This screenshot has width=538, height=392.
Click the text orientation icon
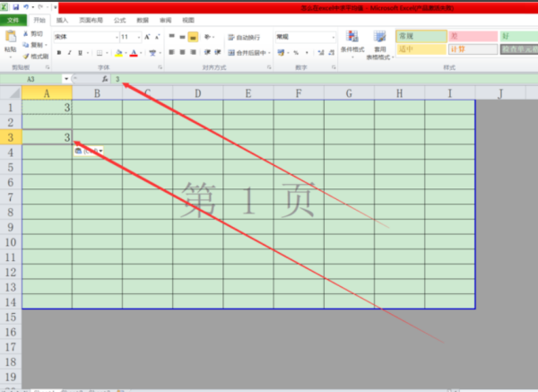click(208, 37)
